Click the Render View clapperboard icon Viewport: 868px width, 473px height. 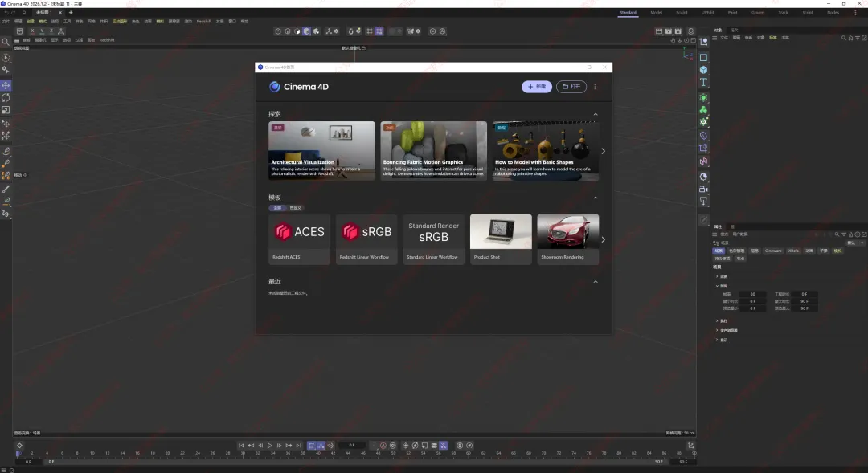click(x=659, y=31)
